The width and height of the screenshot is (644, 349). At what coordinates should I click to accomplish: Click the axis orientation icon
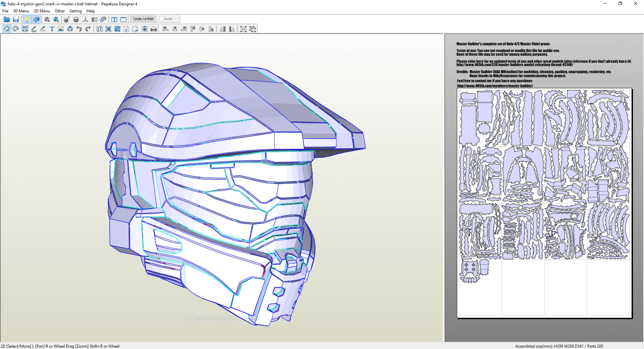85,19
